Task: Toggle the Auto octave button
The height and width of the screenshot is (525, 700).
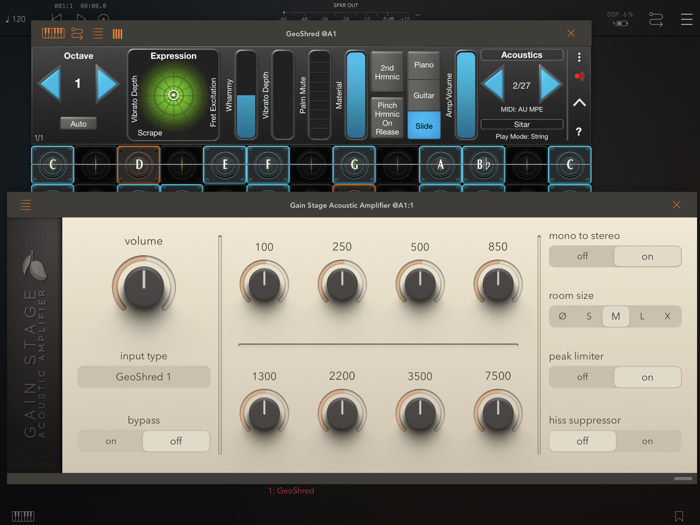Action: [x=78, y=124]
